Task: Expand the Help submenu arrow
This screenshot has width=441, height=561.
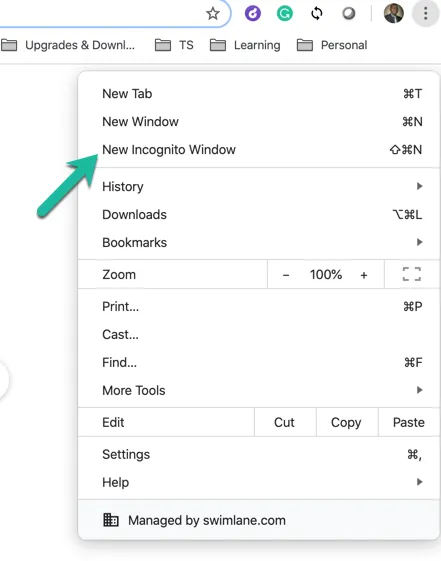Action: point(420,482)
